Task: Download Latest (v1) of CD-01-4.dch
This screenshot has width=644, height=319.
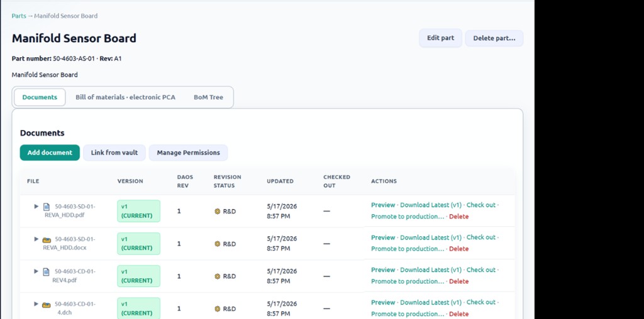Action: click(431, 302)
